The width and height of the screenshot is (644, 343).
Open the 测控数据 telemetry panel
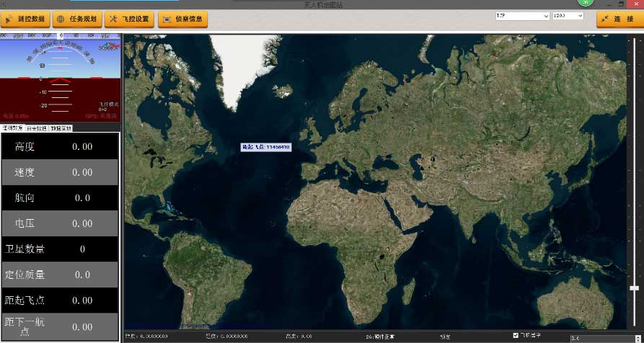click(x=26, y=19)
